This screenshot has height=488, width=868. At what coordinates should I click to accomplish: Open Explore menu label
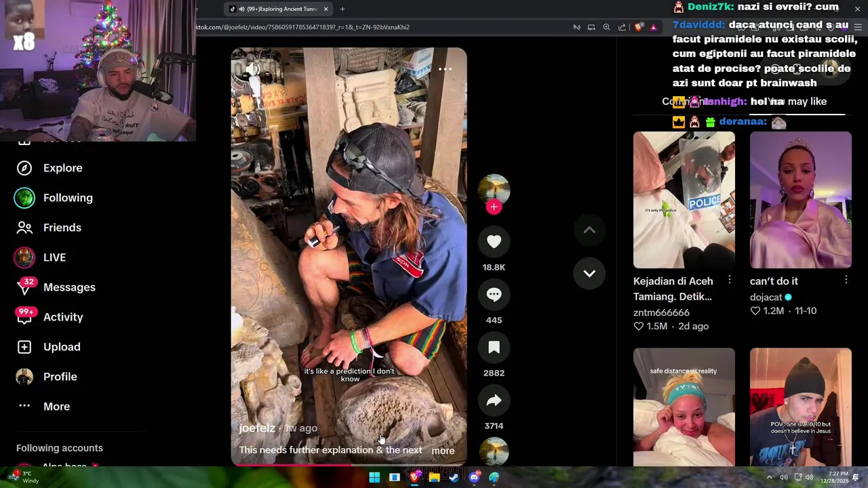[x=63, y=168]
